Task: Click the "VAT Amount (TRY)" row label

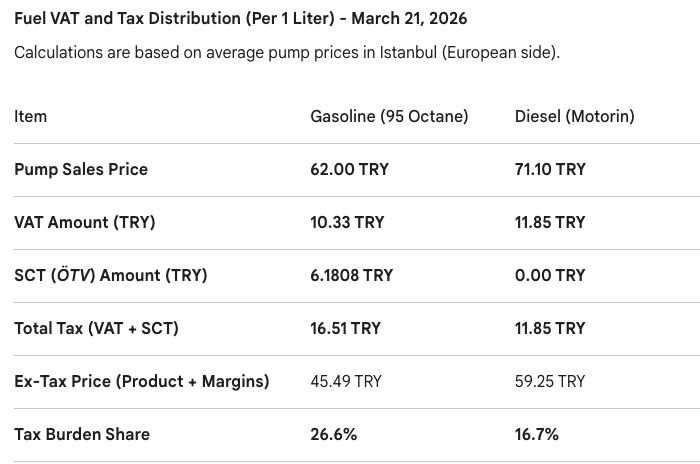Action: 85,222
